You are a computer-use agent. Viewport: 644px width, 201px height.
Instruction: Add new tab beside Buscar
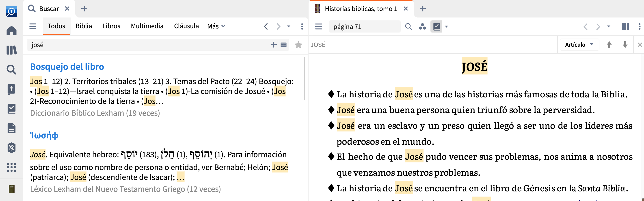[x=84, y=9]
